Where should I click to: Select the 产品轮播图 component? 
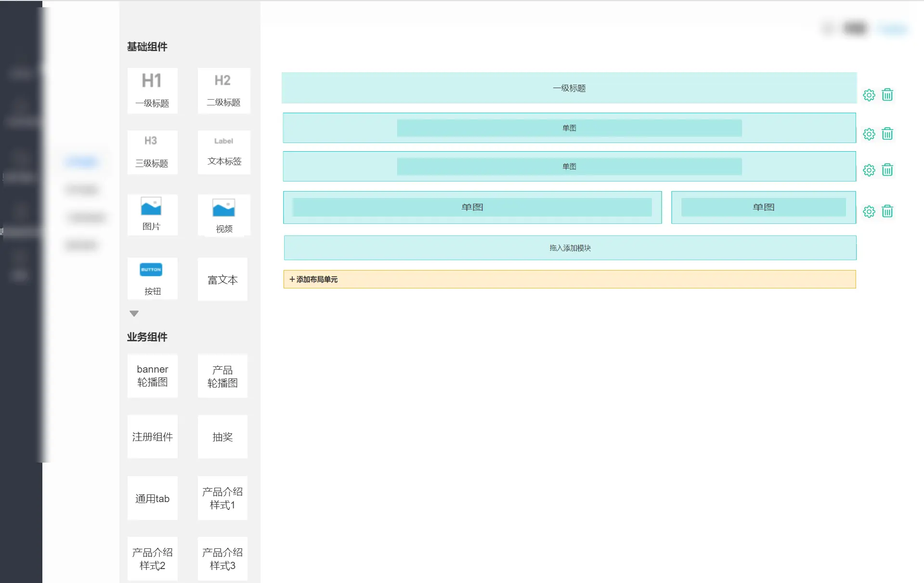coord(222,376)
